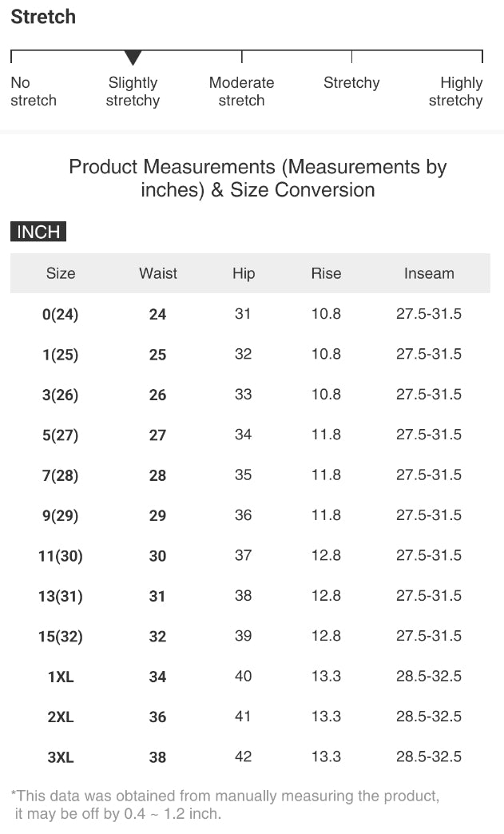Click the Hip column header
The height and width of the screenshot is (834, 504).
click(x=244, y=273)
